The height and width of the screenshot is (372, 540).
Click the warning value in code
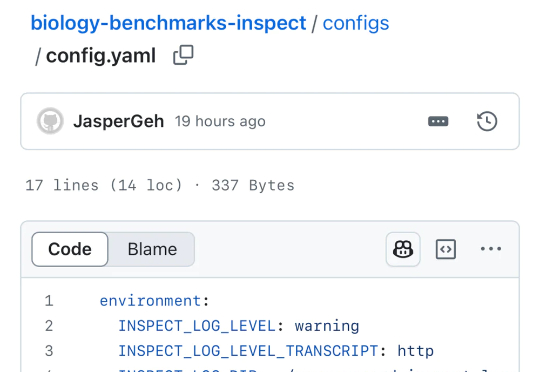(x=327, y=326)
